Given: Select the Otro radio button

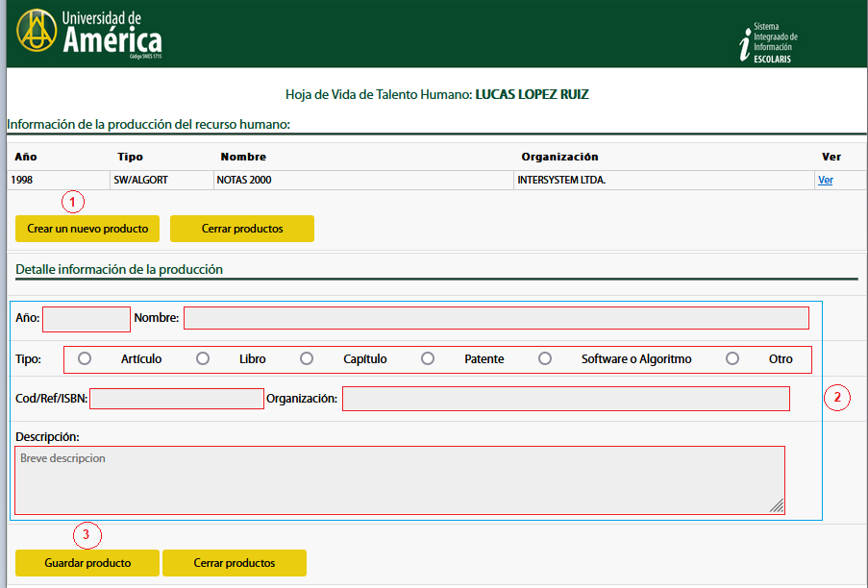Looking at the screenshot, I should point(732,358).
